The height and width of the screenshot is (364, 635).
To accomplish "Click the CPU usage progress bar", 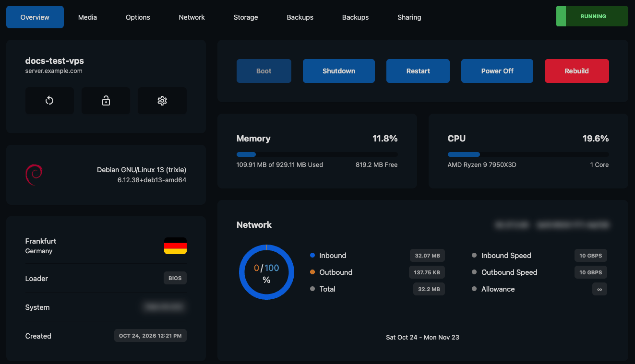I will pyautogui.click(x=528, y=154).
